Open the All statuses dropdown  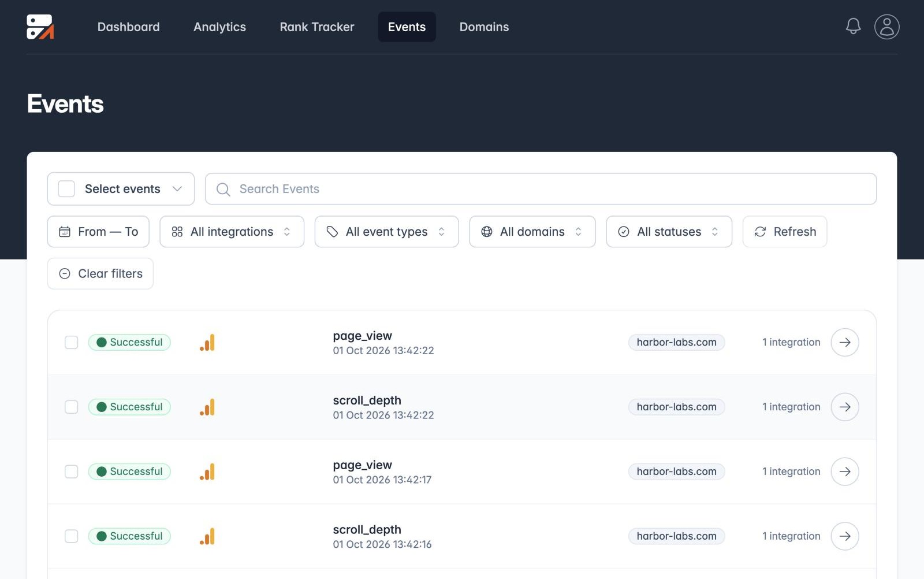(669, 232)
